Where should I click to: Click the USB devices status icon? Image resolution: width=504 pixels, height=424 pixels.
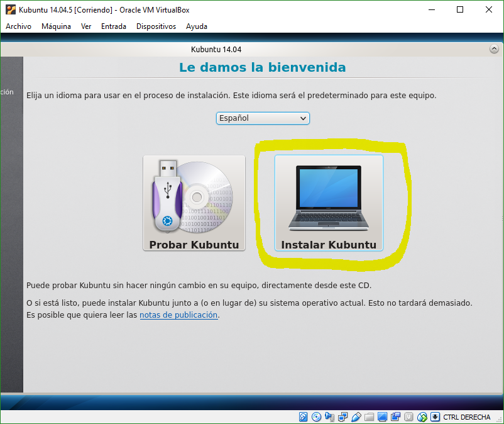coord(356,417)
